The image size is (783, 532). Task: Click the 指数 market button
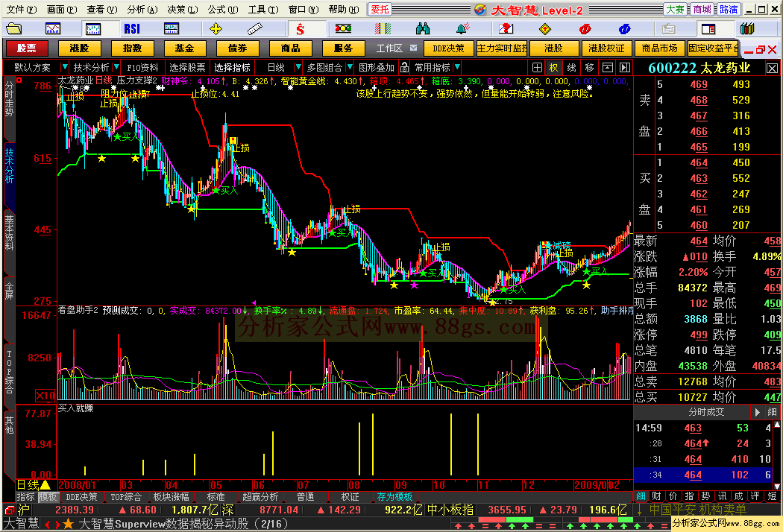tap(132, 48)
